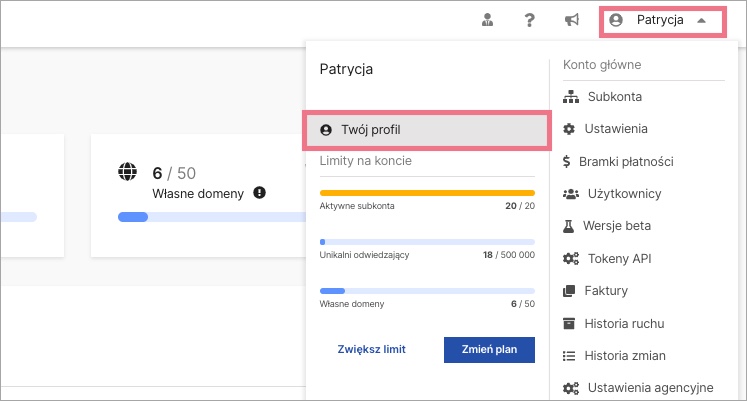Click the yellow Aktywne subkonta progress bar
The image size is (747, 401).
tap(427, 193)
